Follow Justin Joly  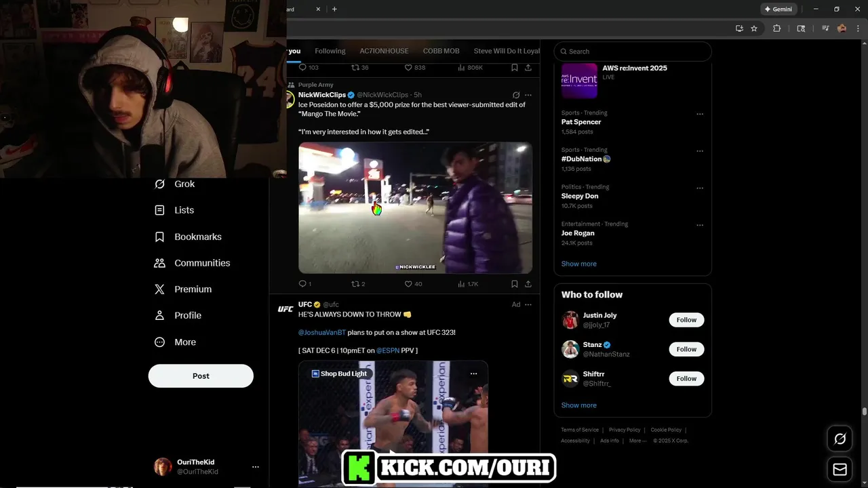pyautogui.click(x=686, y=320)
